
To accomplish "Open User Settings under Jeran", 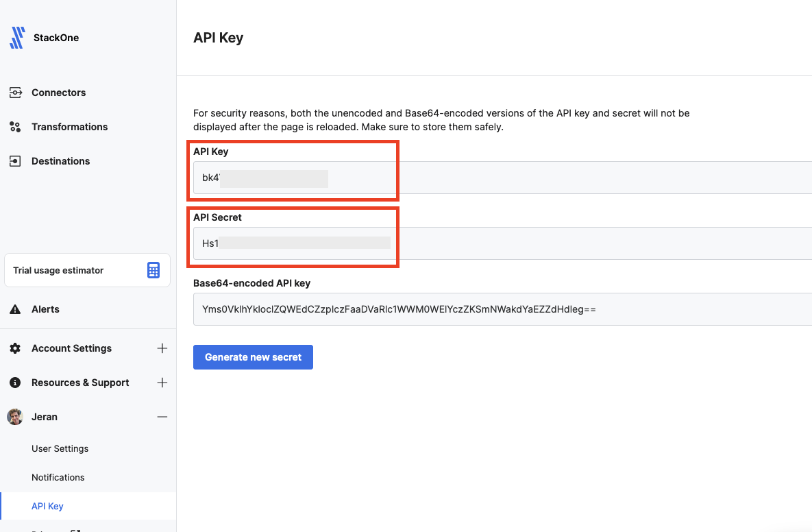I will [60, 448].
